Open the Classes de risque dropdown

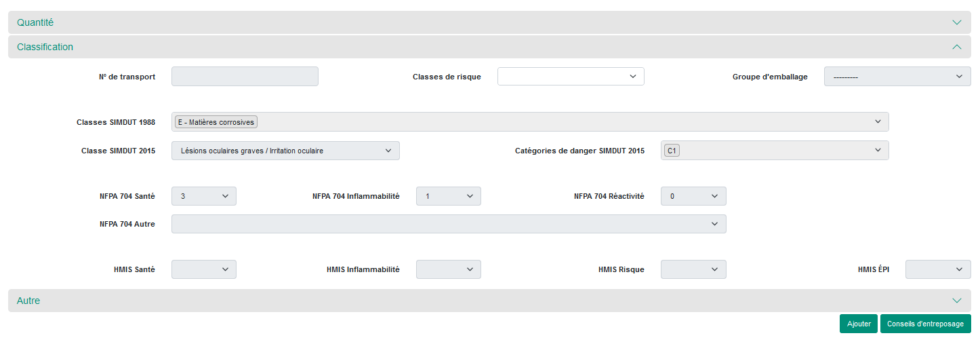(571, 77)
